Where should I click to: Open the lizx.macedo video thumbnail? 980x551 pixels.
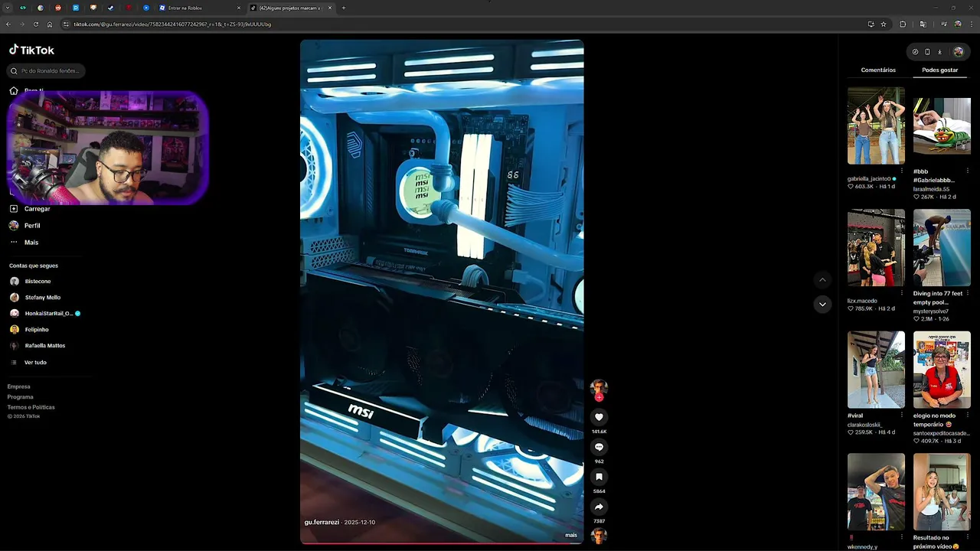[876, 248]
